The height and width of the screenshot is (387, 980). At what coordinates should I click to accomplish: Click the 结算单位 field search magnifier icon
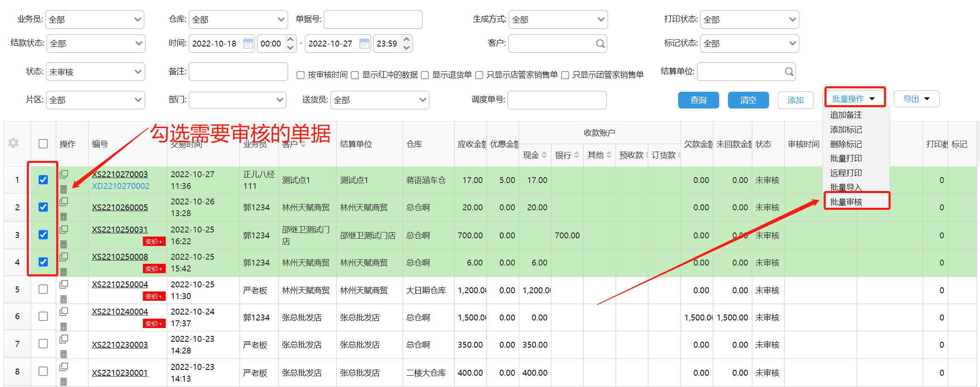(789, 72)
